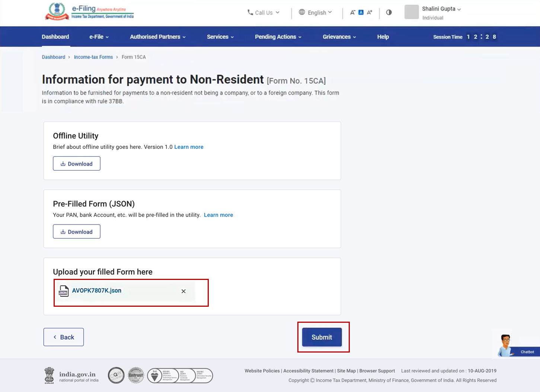Download the Offline Utility
The width and height of the screenshot is (540, 392).
pos(77,164)
